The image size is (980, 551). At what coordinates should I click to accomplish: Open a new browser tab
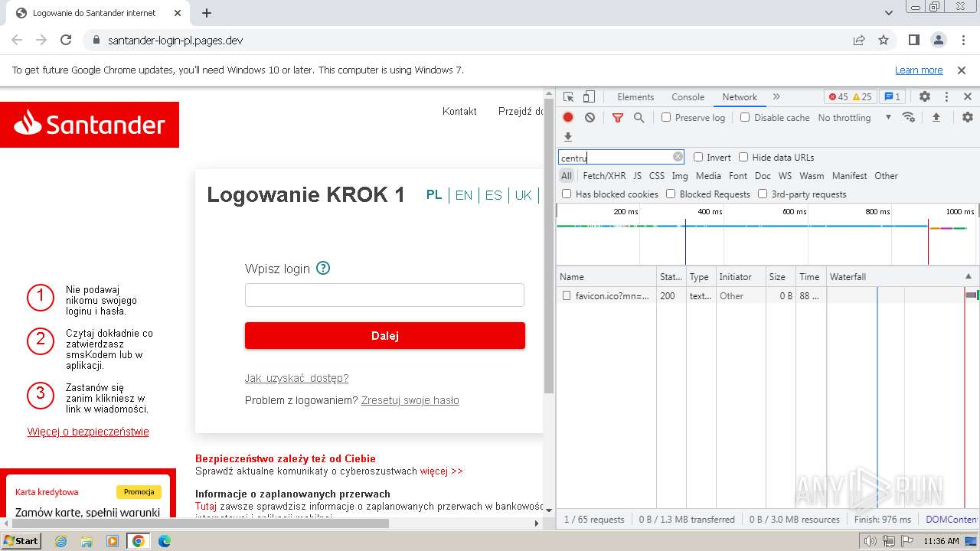click(207, 13)
